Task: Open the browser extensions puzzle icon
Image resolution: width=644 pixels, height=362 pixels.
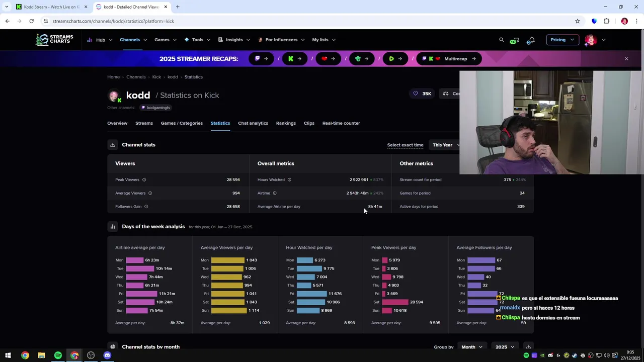Action: pos(607,21)
